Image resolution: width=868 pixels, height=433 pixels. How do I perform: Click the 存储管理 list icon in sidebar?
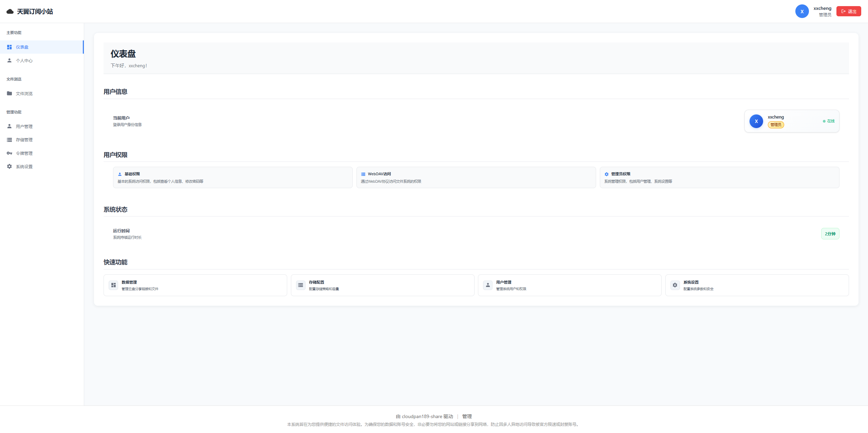(10, 140)
